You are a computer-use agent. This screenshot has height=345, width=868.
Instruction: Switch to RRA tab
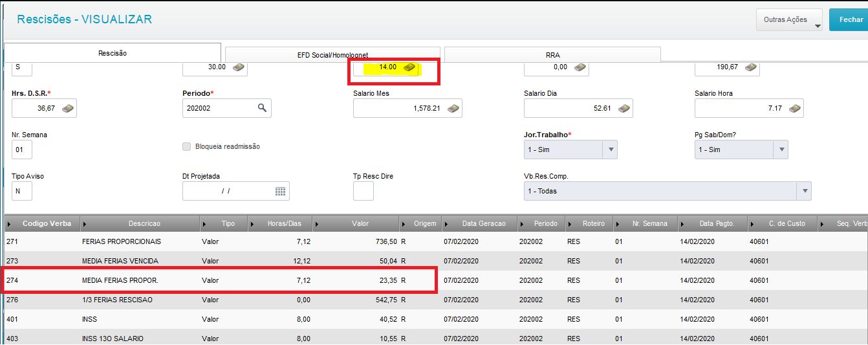coord(552,55)
